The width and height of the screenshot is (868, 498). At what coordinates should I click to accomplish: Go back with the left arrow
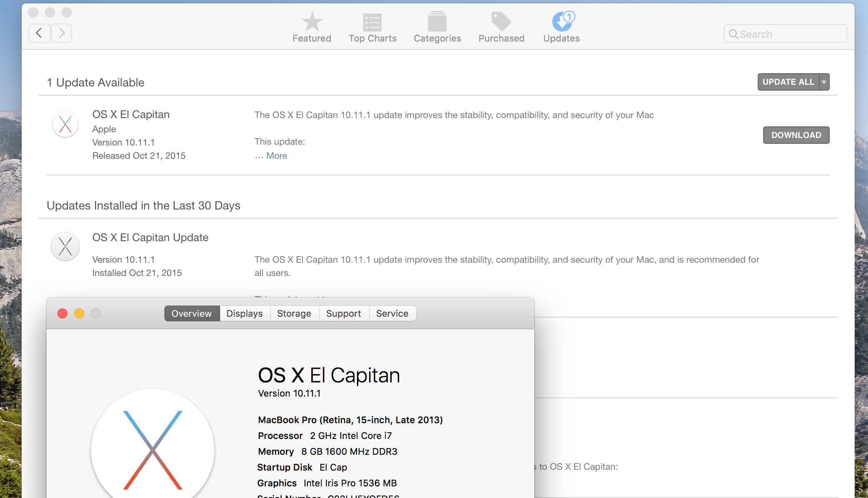(40, 33)
